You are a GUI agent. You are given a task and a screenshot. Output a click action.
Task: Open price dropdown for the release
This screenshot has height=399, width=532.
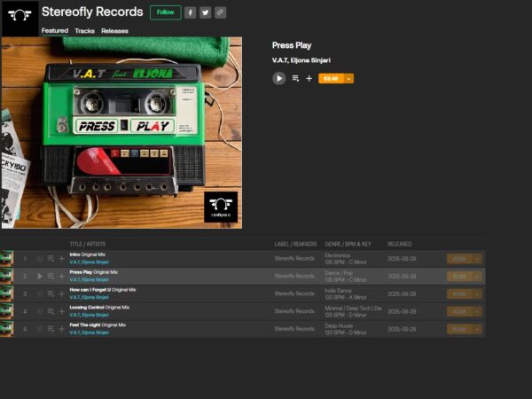[349, 78]
